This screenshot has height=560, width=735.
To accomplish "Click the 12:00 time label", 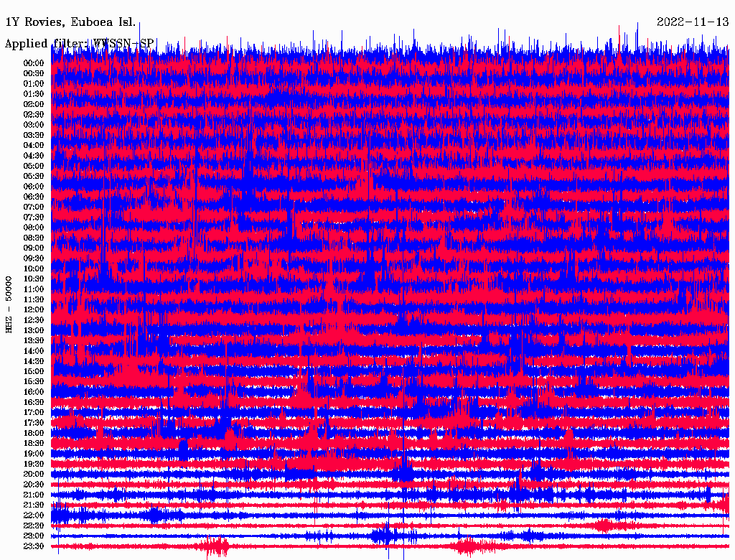I will pyautogui.click(x=34, y=309).
